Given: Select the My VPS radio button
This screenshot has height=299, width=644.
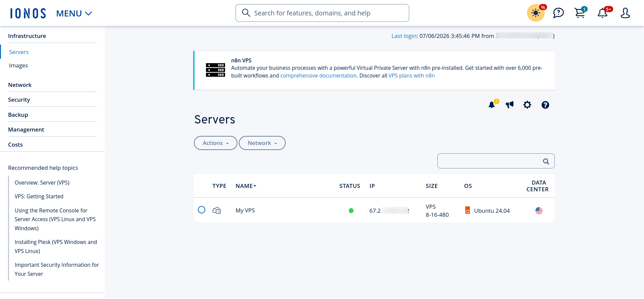Looking at the screenshot, I should click(202, 210).
